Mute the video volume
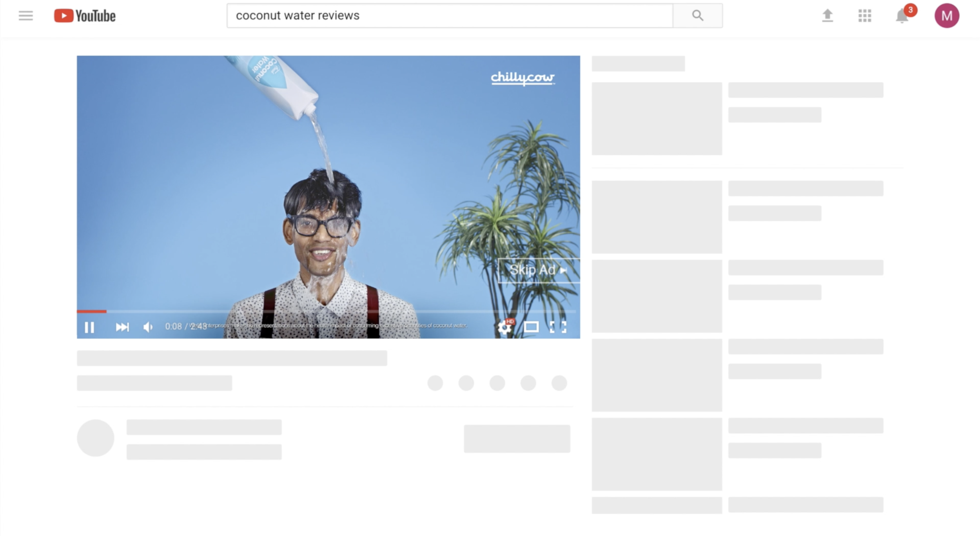This screenshot has width=980, height=536. pos(148,327)
